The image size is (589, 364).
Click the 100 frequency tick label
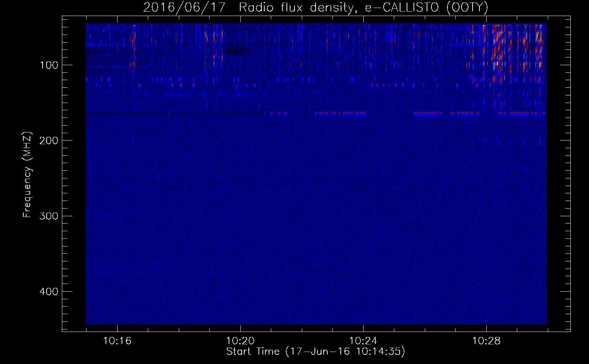[x=49, y=65]
